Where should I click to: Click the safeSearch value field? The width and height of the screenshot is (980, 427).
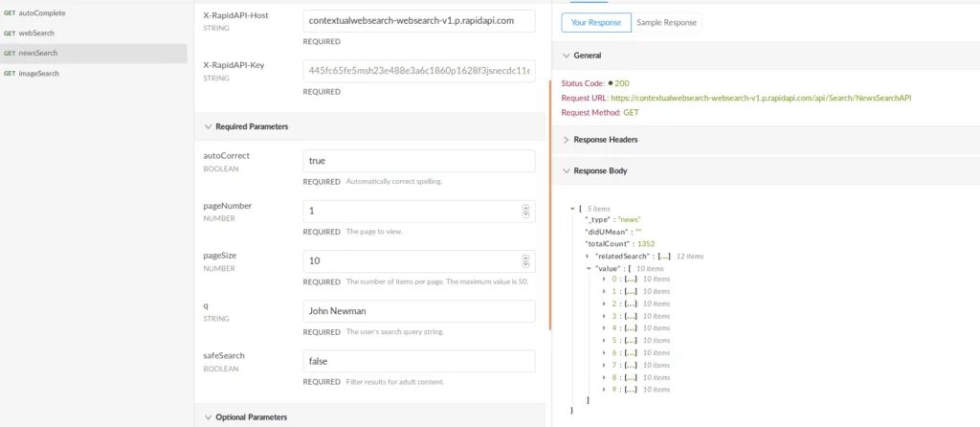(x=418, y=361)
